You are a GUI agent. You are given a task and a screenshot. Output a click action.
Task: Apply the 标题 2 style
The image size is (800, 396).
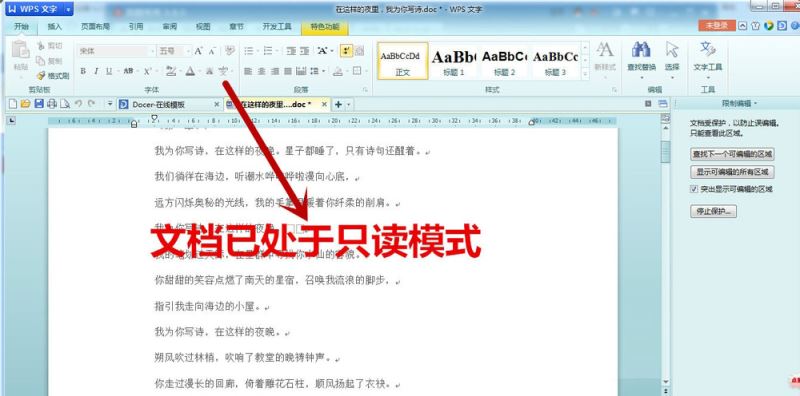tap(504, 61)
